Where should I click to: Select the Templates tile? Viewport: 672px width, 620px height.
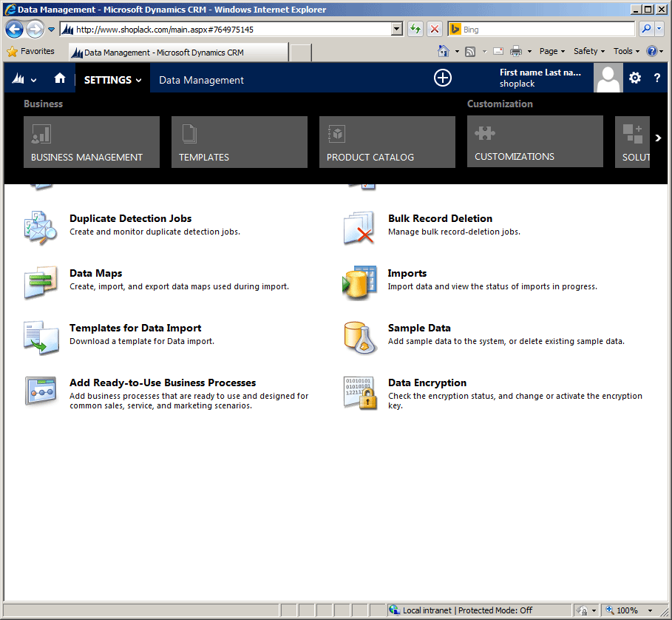240,142
